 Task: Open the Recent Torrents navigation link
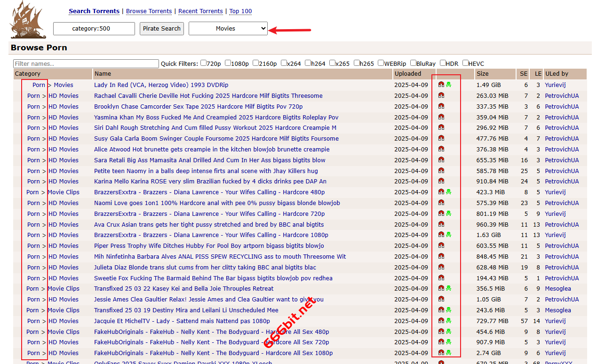[200, 11]
